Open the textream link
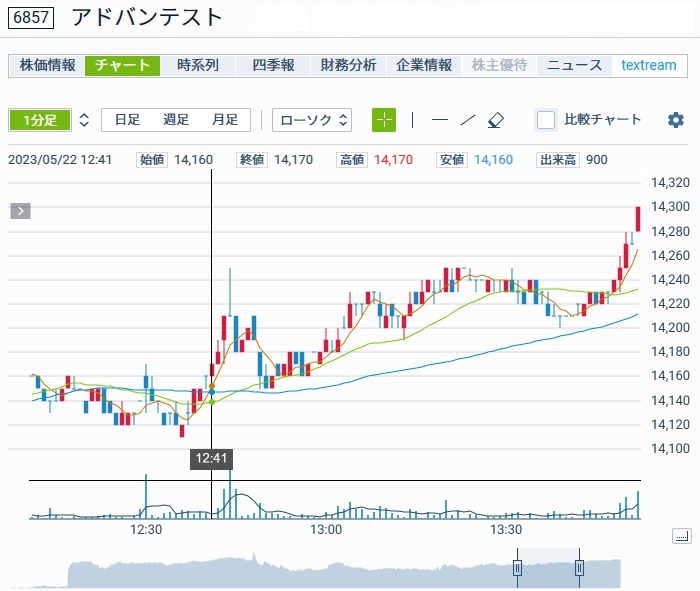 [648, 65]
